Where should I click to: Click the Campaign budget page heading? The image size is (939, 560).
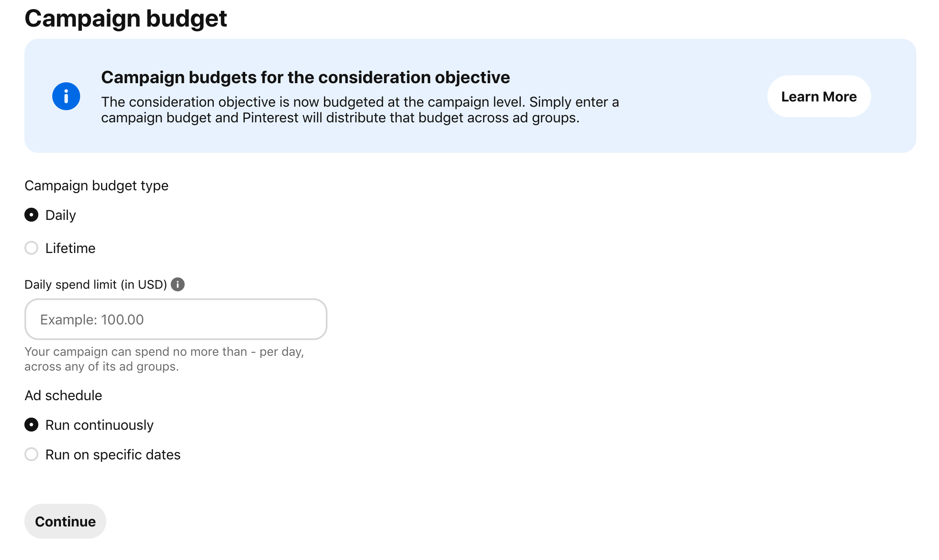[125, 18]
